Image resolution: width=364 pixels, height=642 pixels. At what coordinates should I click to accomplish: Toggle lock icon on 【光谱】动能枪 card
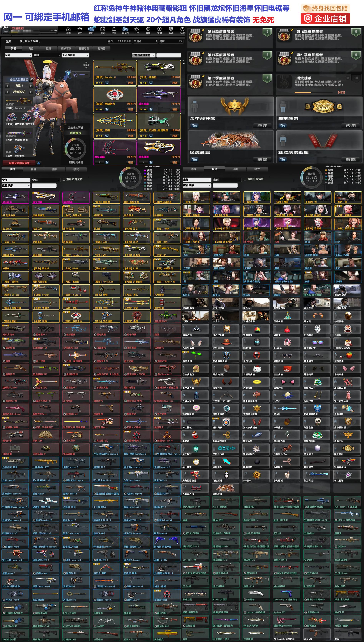coord(151,83)
